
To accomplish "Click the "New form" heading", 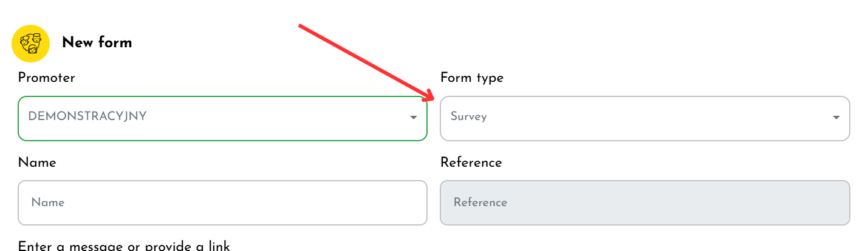I will point(97,42).
